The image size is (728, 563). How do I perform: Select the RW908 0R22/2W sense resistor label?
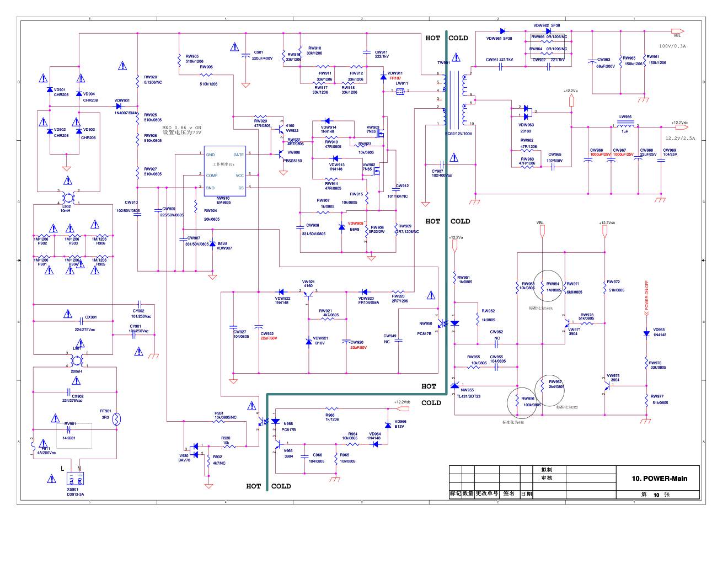click(377, 229)
